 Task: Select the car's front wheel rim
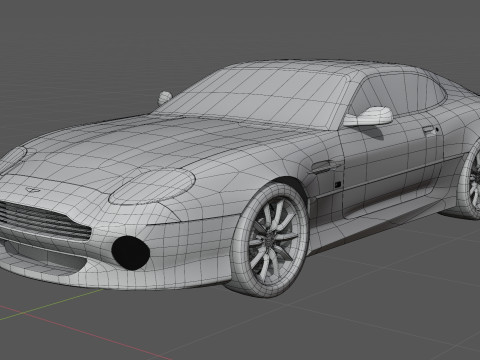click(x=273, y=240)
